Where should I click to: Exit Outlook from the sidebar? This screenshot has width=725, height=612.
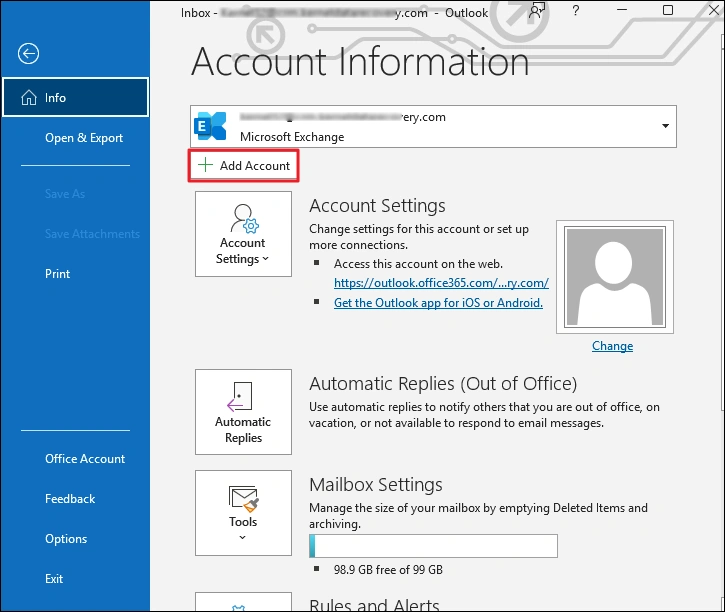pos(54,579)
